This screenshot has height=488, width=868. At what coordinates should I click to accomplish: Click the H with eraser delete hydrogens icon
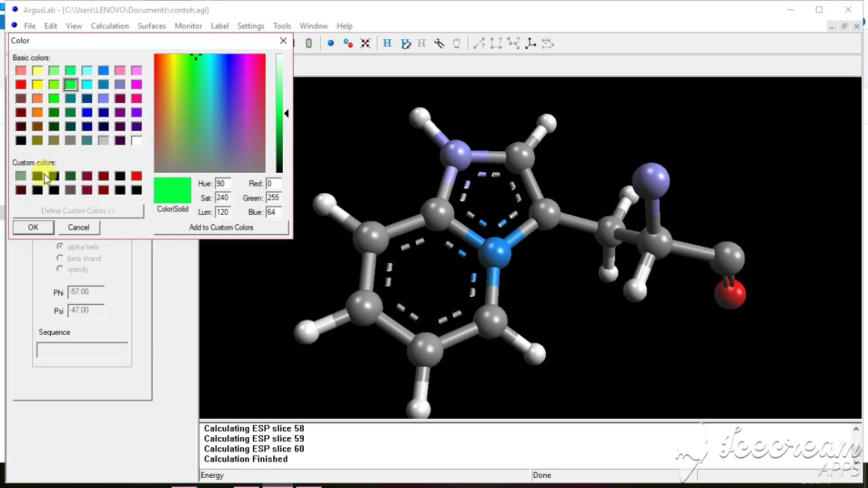(406, 43)
